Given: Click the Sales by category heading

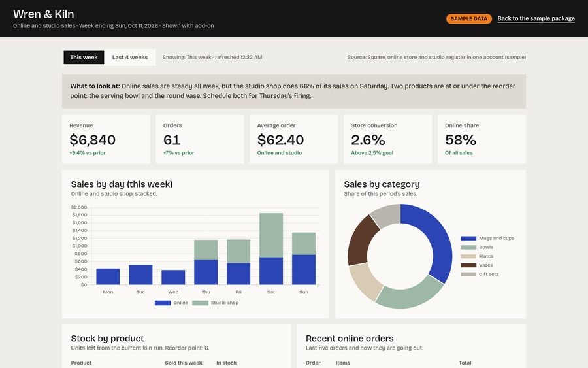Looking at the screenshot, I should coord(382,184).
